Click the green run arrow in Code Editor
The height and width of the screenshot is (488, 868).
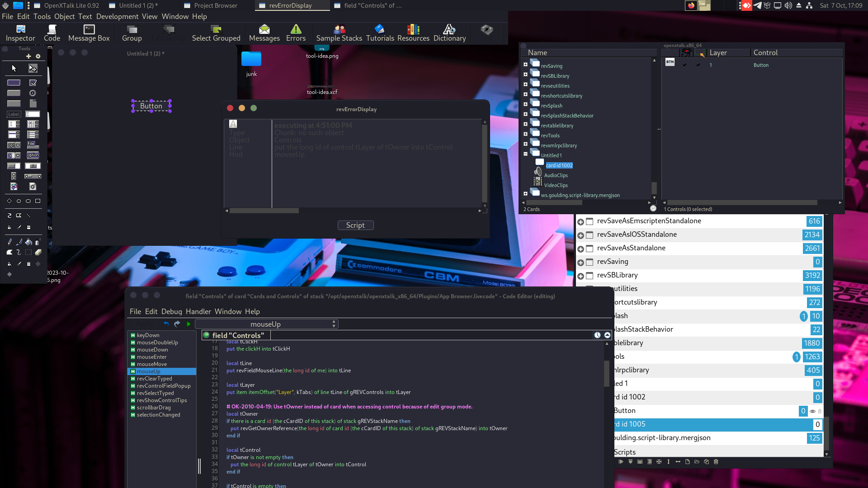[189, 324]
